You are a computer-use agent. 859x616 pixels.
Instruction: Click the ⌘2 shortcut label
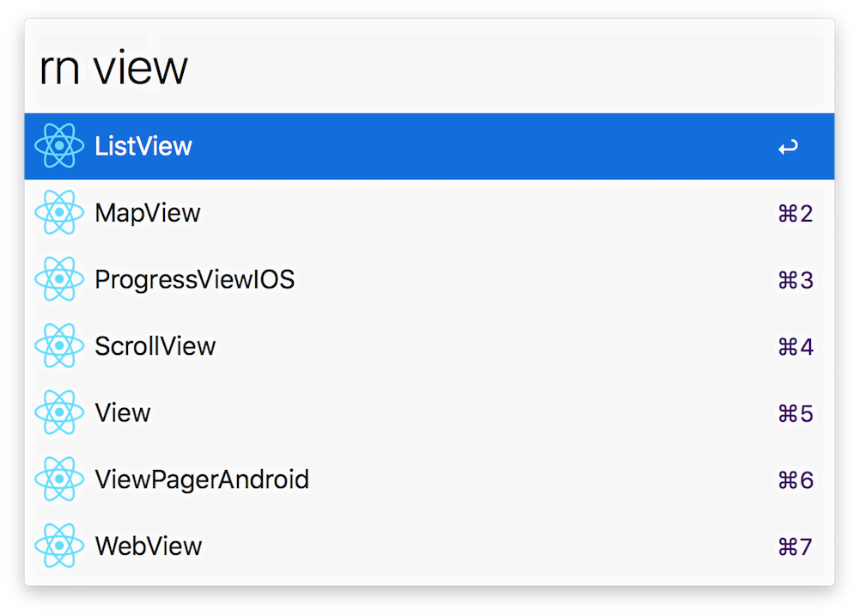[x=795, y=214]
